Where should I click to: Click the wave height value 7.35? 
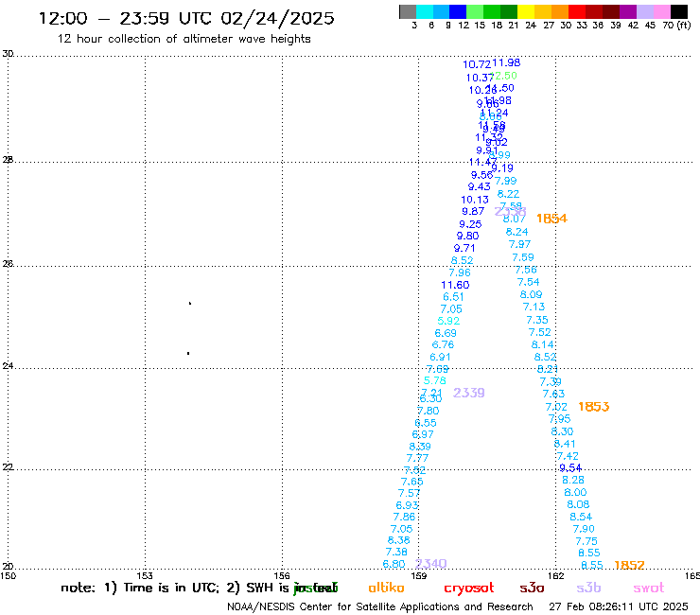coord(536,320)
